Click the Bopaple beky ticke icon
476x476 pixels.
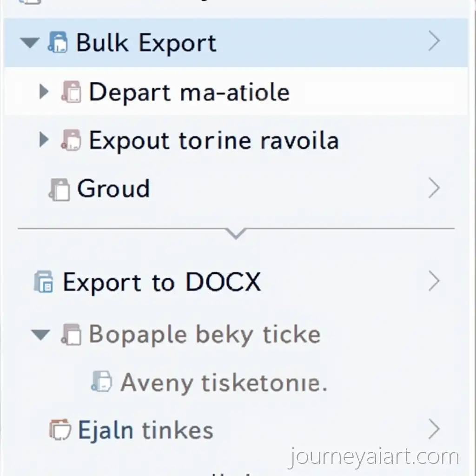pos(71,335)
